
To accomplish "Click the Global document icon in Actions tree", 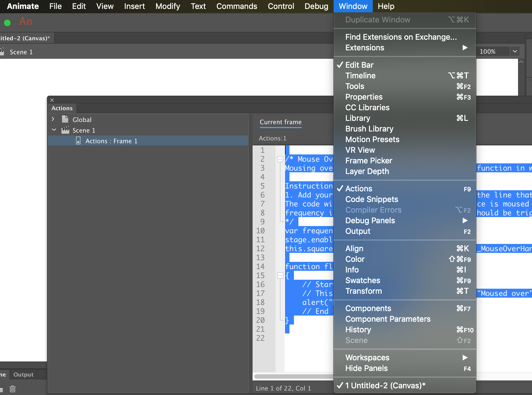I will [x=65, y=119].
